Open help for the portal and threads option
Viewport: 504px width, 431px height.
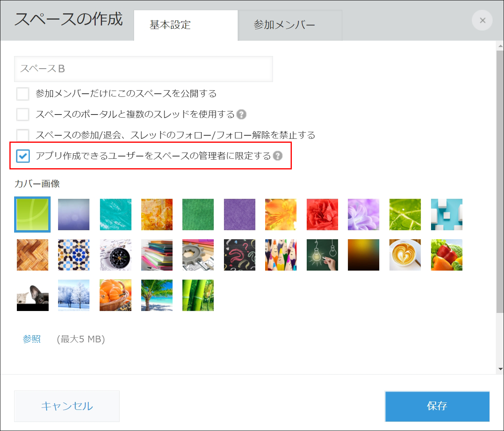coord(242,115)
